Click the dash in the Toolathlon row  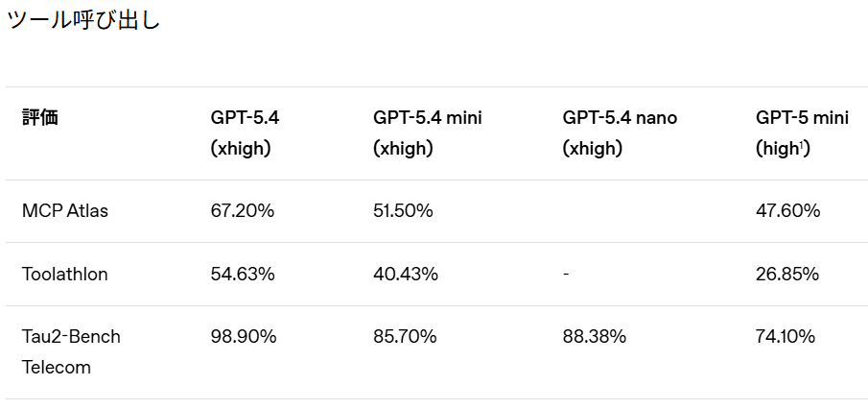point(566,275)
